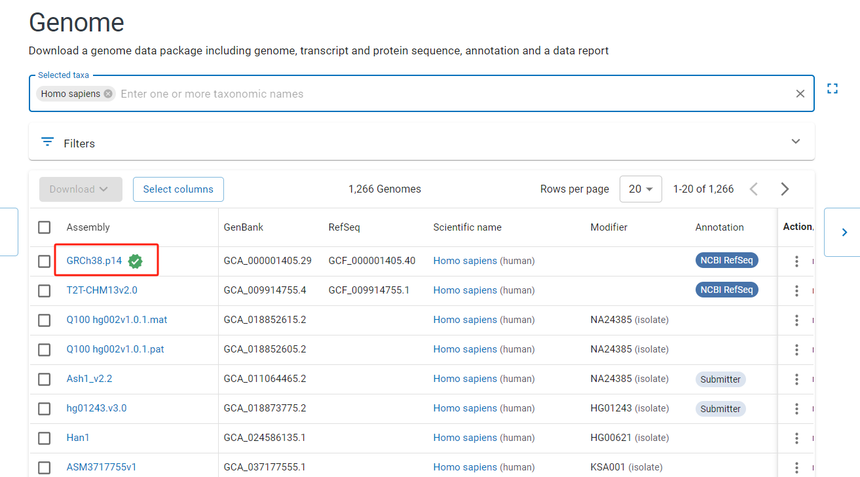Open the actions menu for hg01243.v3.0
The height and width of the screenshot is (477, 860).
point(796,409)
